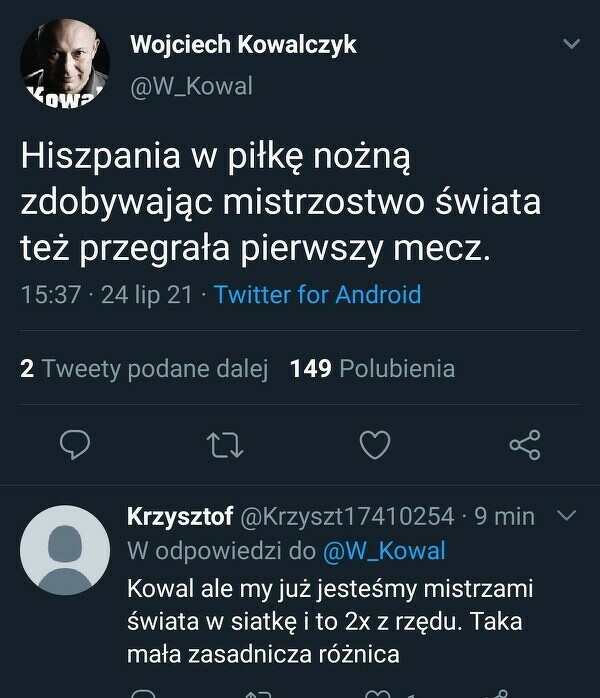Open the profile via the name 'Wojciech Kowalczyk'
The height and width of the screenshot is (698, 600).
click(243, 45)
